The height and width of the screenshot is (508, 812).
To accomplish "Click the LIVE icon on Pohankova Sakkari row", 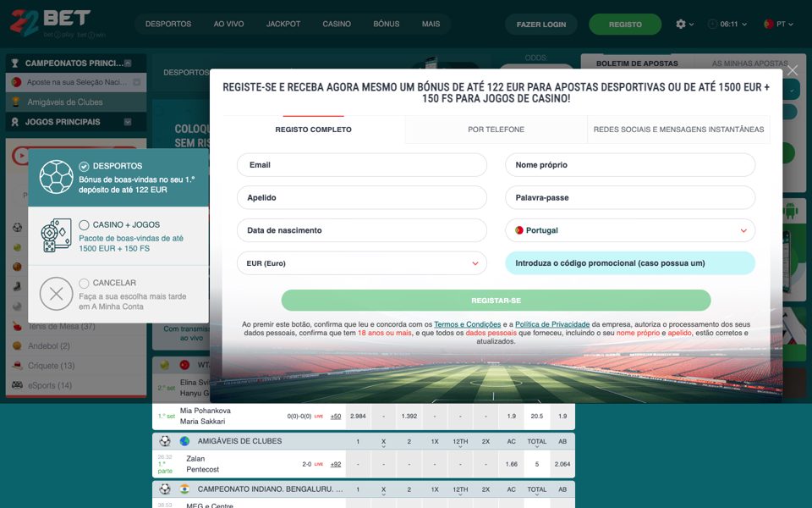I will (319, 417).
